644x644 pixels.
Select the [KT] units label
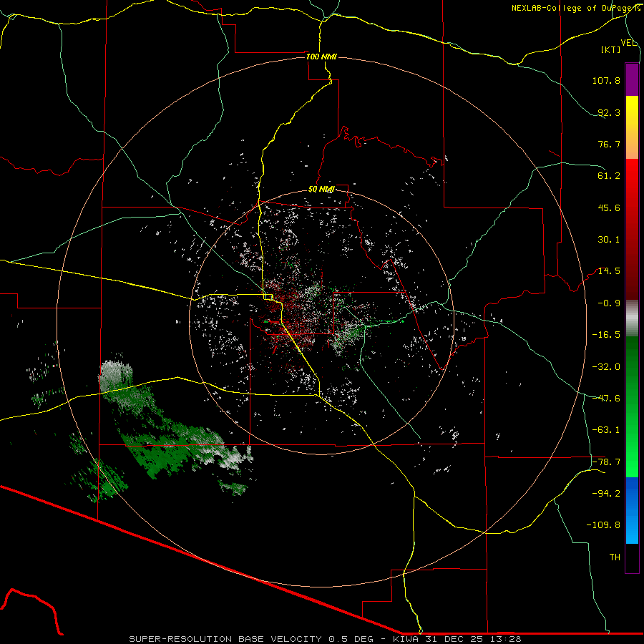[x=611, y=49]
